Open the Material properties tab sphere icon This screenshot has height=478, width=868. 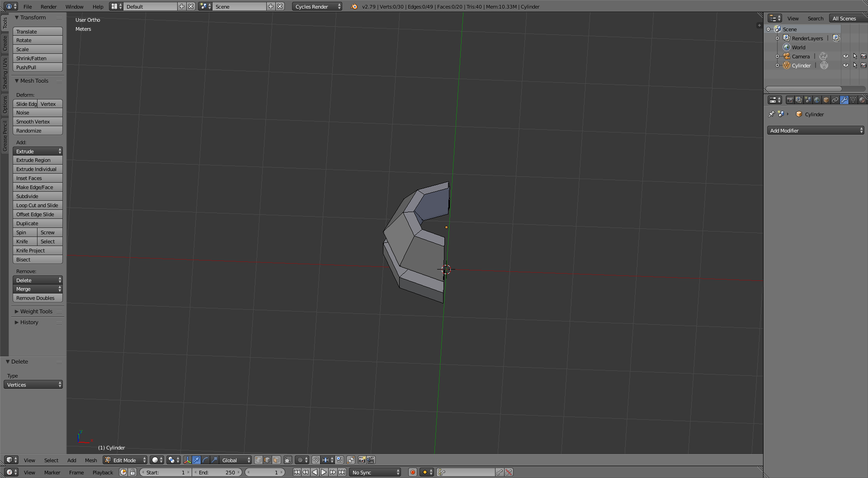click(862, 100)
